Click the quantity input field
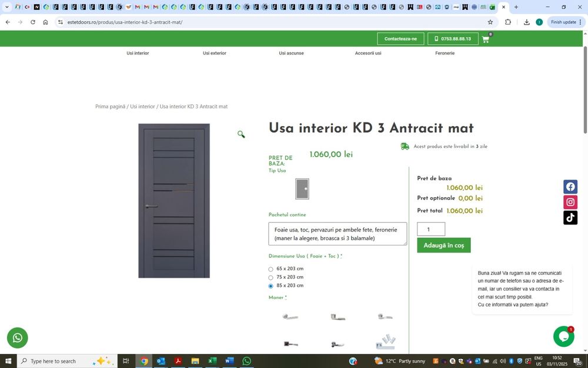The image size is (588, 368). 431,229
